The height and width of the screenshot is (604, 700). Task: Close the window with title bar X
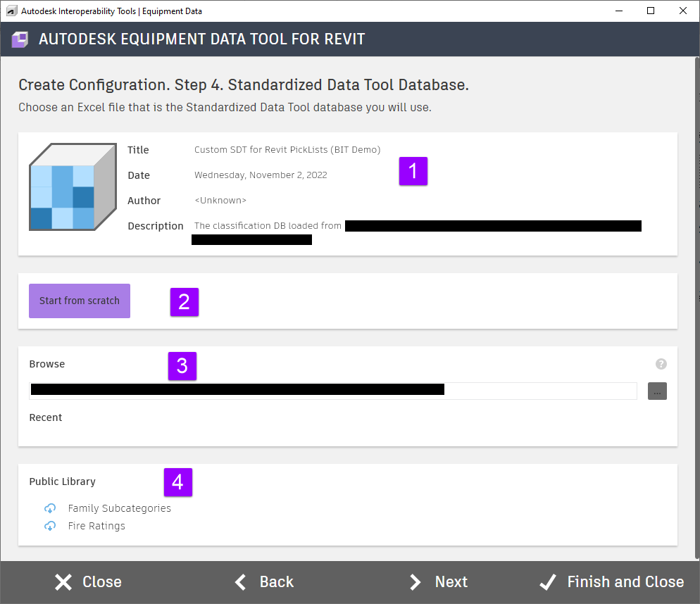point(683,11)
